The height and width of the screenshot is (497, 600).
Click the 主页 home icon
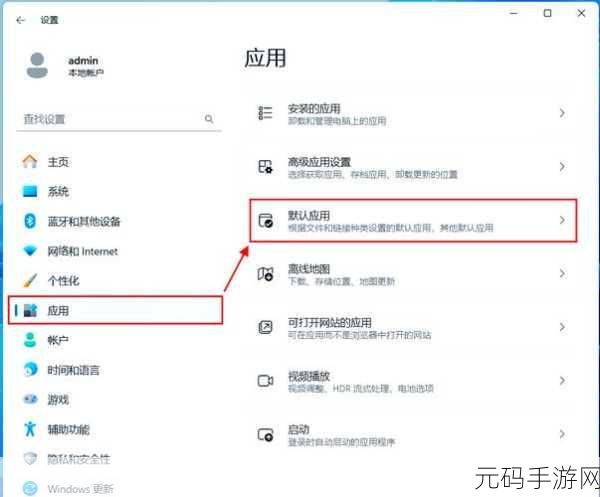30,161
